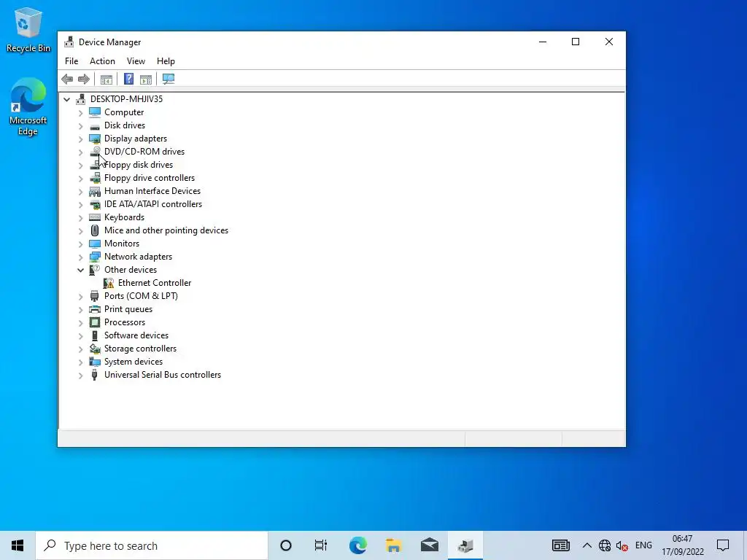Expand the Disk drives chevron
Screen dimensions: 747x560
pyautogui.click(x=80, y=126)
